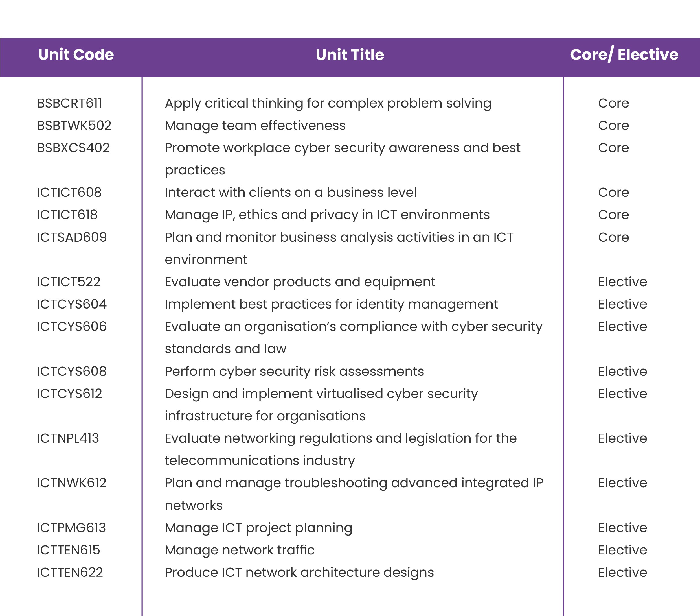The width and height of the screenshot is (700, 616).
Task: Click 'Manage ICT project planning' title
Action: [x=258, y=528]
